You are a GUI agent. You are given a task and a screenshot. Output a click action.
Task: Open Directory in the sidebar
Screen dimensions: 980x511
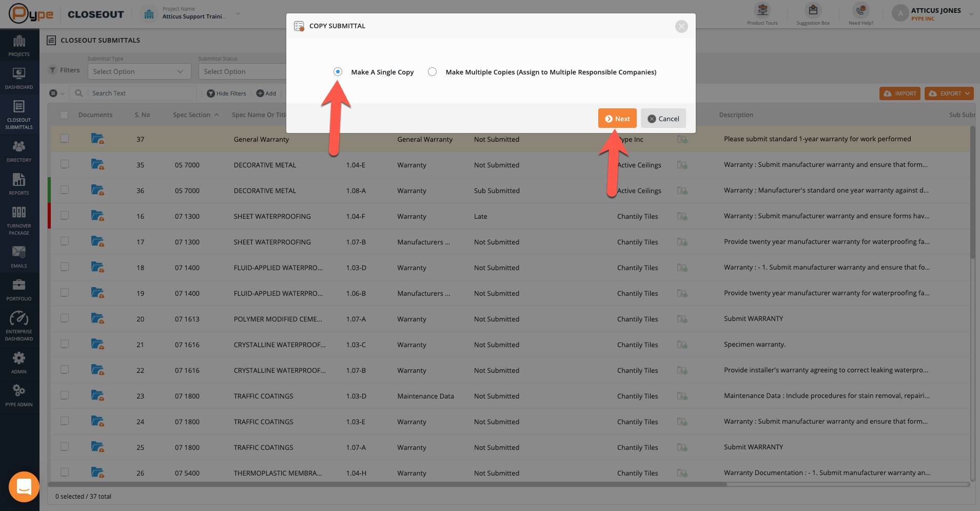[x=19, y=152]
